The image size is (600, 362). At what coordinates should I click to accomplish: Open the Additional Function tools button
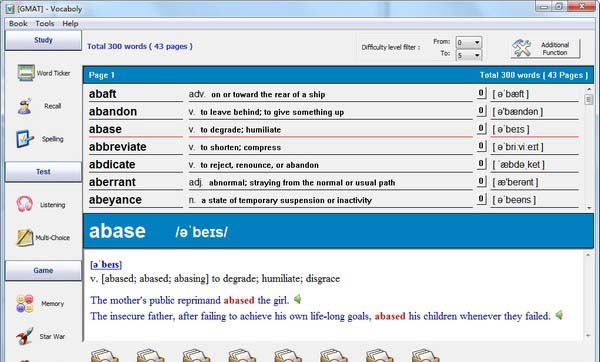tap(545, 49)
